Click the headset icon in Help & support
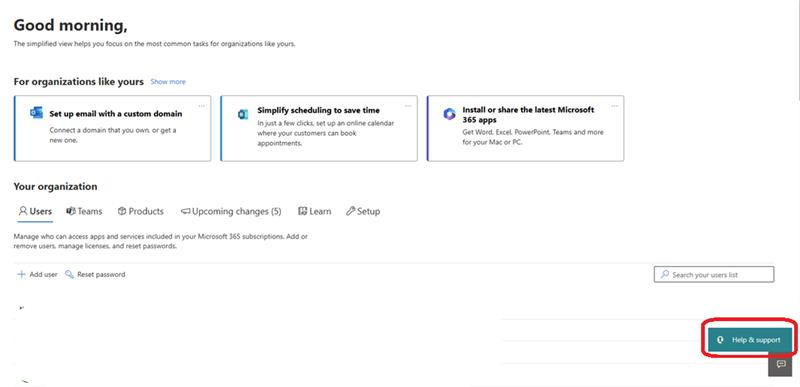Viewport: 800px width, 387px height. 720,340
